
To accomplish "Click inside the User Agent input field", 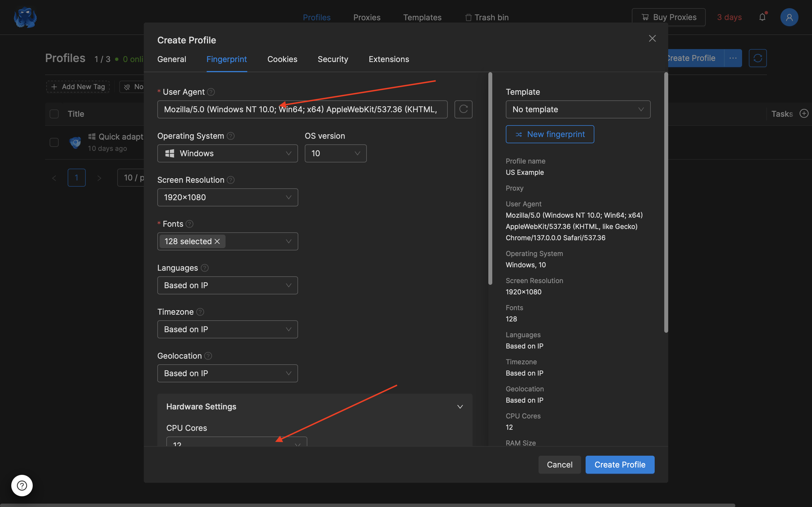I will click(x=303, y=109).
